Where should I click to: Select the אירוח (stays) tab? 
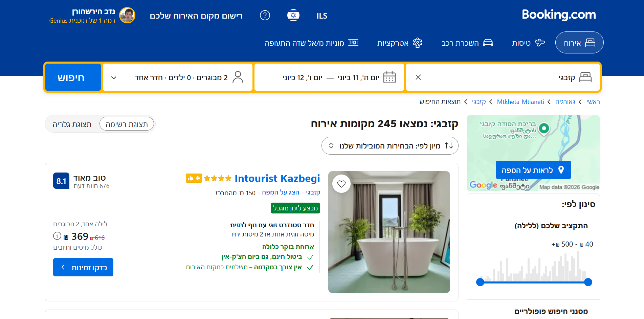(x=579, y=43)
